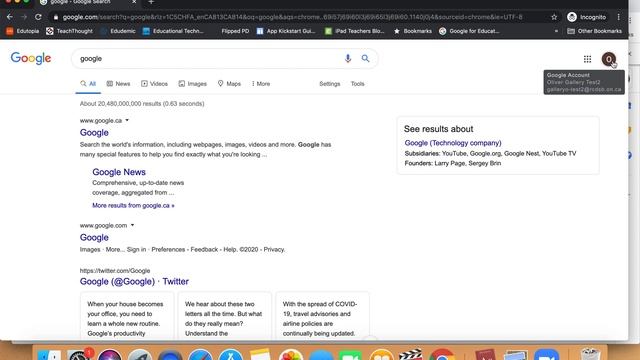Switch to News results tab
The width and height of the screenshot is (640, 360).
118,84
